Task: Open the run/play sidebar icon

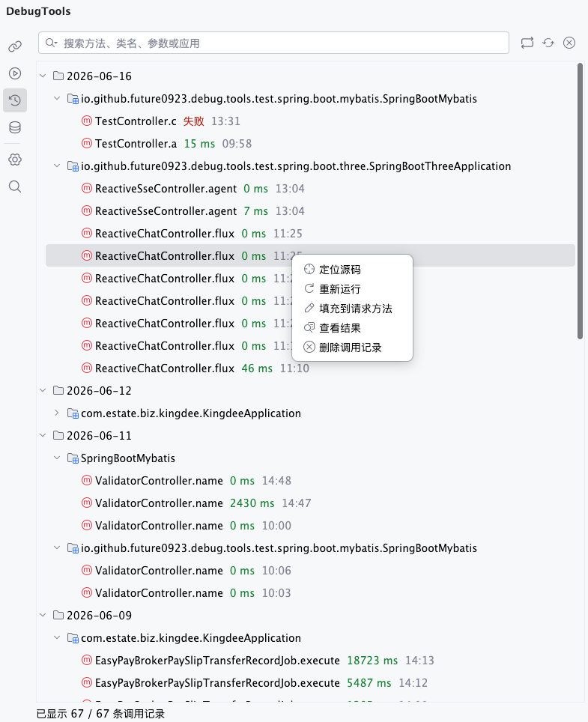Action: tap(15, 73)
